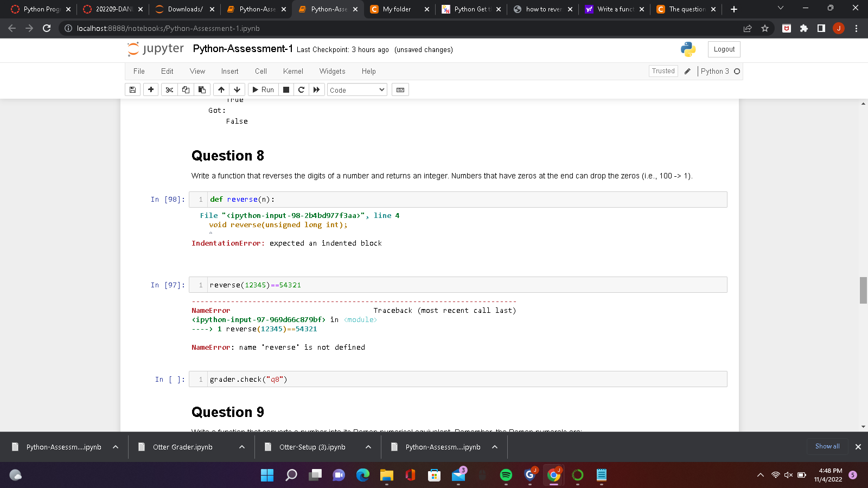Open the cell type dropdown showing Code

coord(357,90)
